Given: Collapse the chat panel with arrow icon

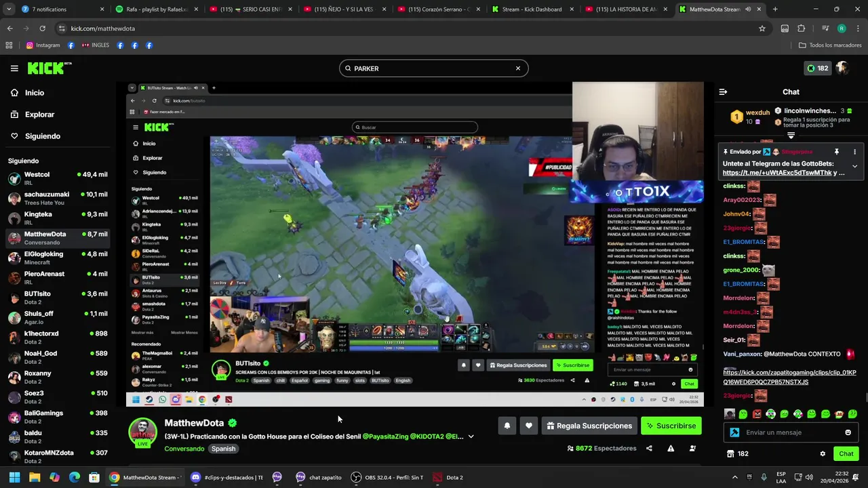Looking at the screenshot, I should pos(723,91).
